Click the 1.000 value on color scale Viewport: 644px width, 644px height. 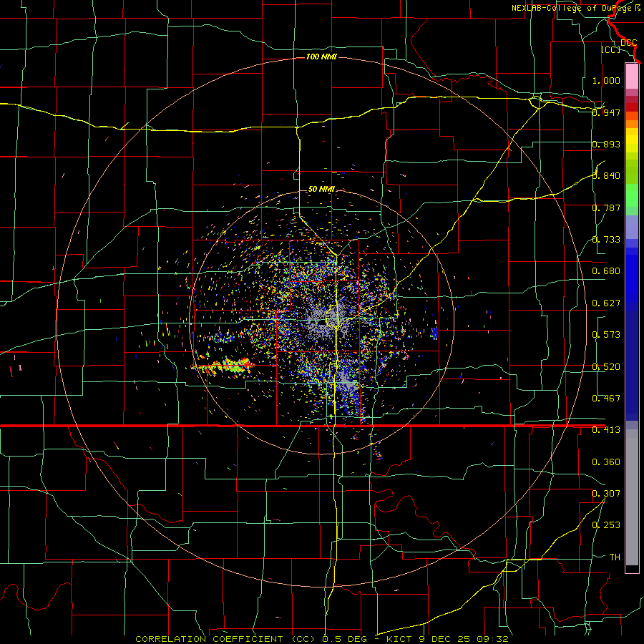tap(606, 80)
